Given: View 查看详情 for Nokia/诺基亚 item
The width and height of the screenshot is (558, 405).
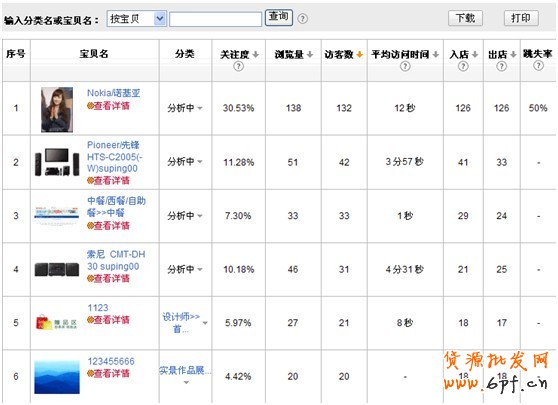Looking at the screenshot, I should click(x=109, y=106).
